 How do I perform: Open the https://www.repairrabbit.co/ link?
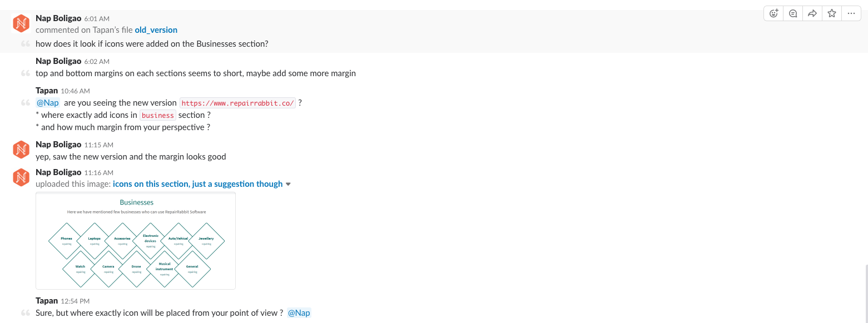click(237, 103)
